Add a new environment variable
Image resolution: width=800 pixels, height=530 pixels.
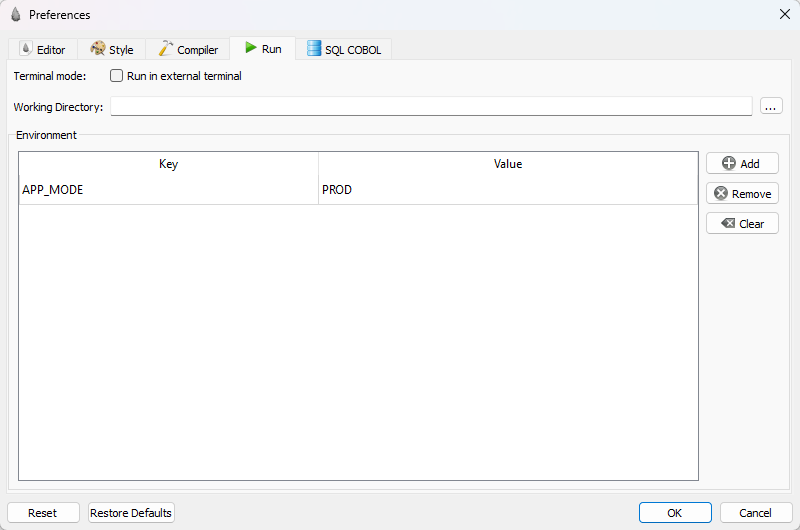tap(742, 164)
